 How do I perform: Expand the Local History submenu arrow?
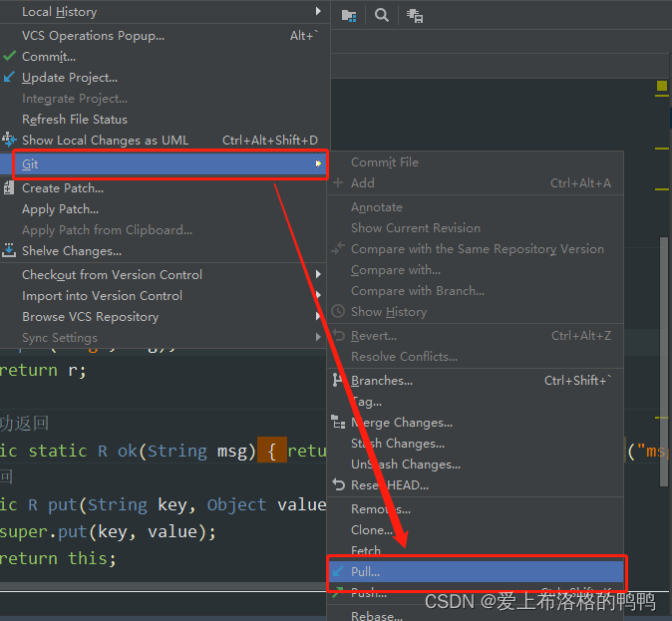[318, 11]
